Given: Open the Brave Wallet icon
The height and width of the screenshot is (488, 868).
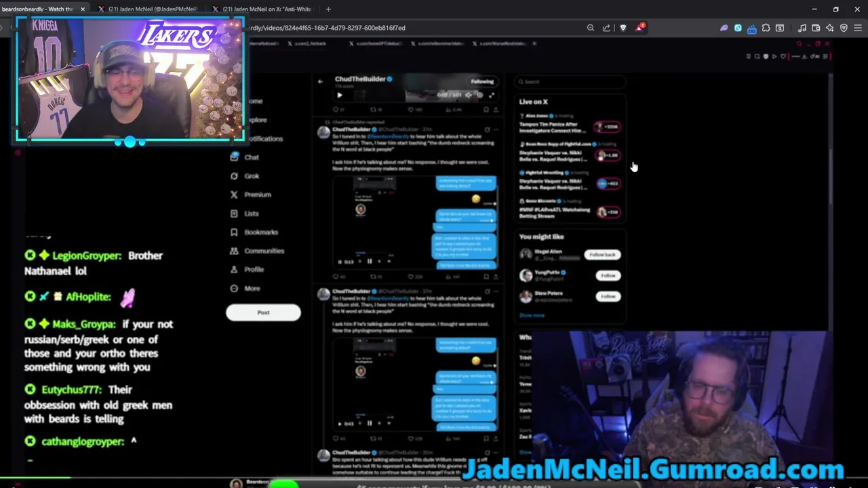Looking at the screenshot, I should (816, 28).
